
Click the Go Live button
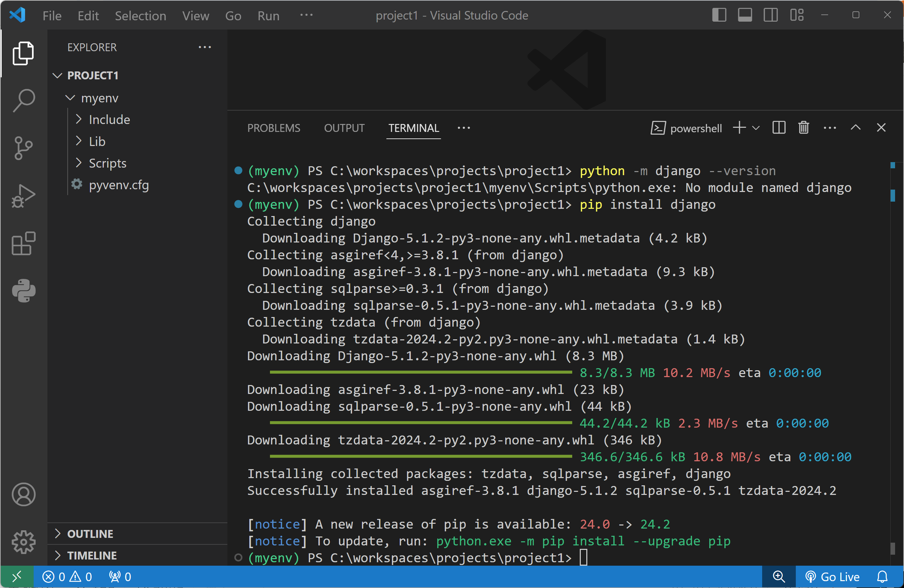pyautogui.click(x=832, y=577)
